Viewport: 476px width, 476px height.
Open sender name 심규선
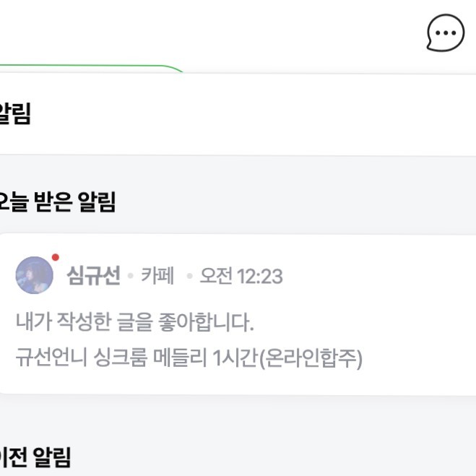93,276
